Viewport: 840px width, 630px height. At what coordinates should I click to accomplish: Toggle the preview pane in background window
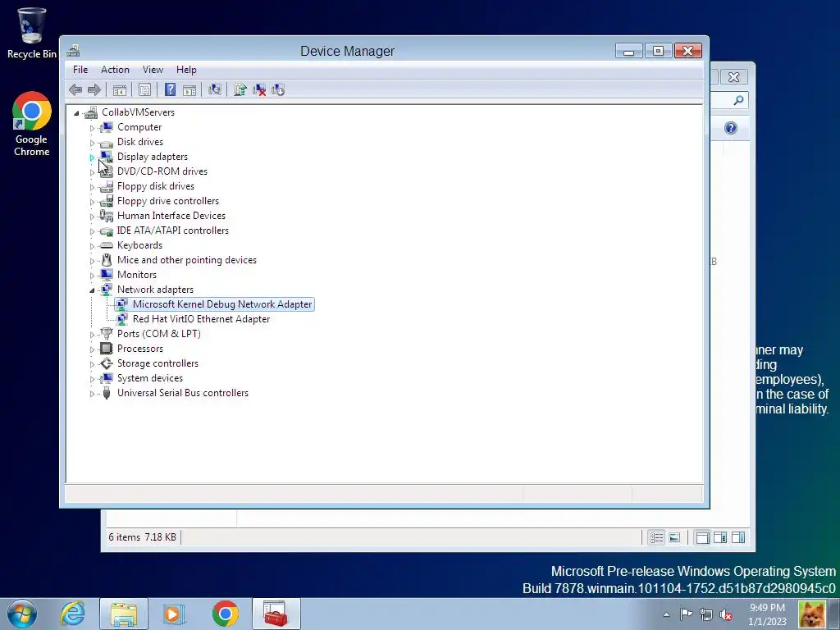point(738,537)
